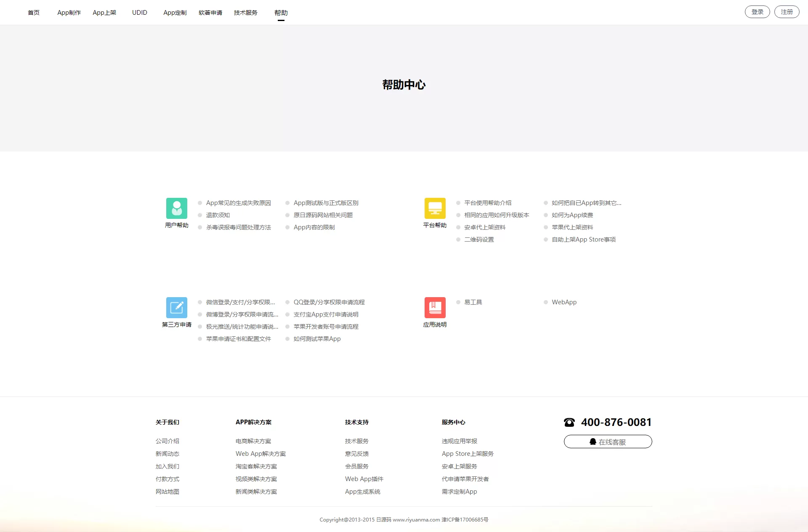Select the UDID navigation item

139,13
